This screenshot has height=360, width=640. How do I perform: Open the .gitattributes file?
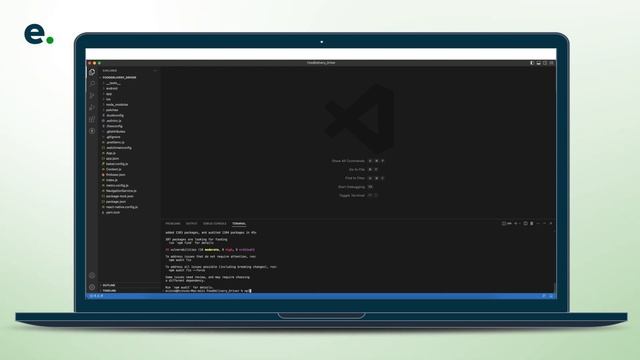[116, 131]
